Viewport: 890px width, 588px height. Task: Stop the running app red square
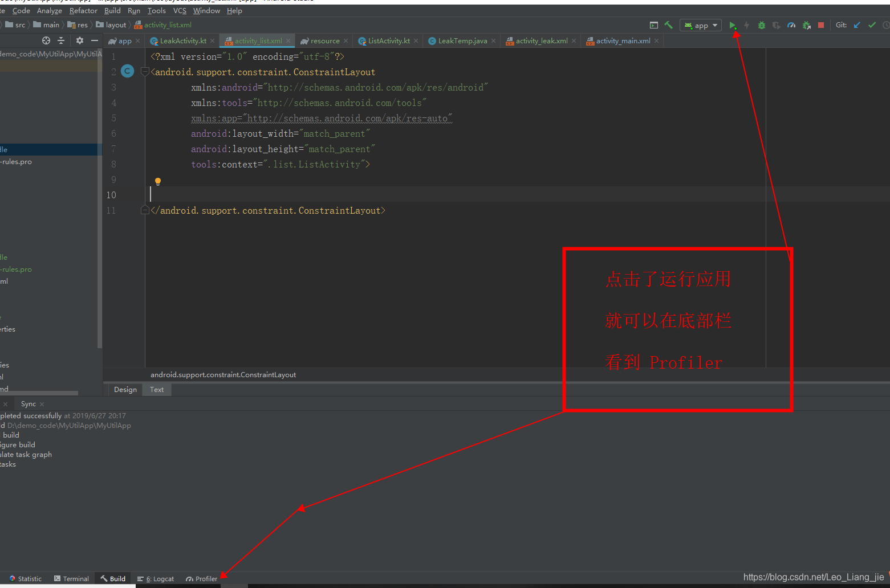pyautogui.click(x=821, y=25)
